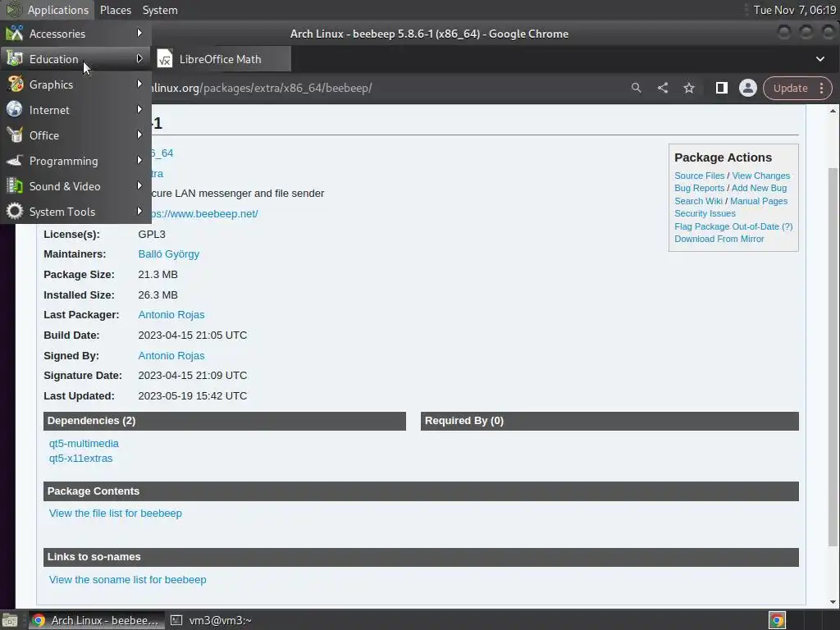The image size is (840, 630).
Task: Click the Education category icon
Action: tap(15, 59)
